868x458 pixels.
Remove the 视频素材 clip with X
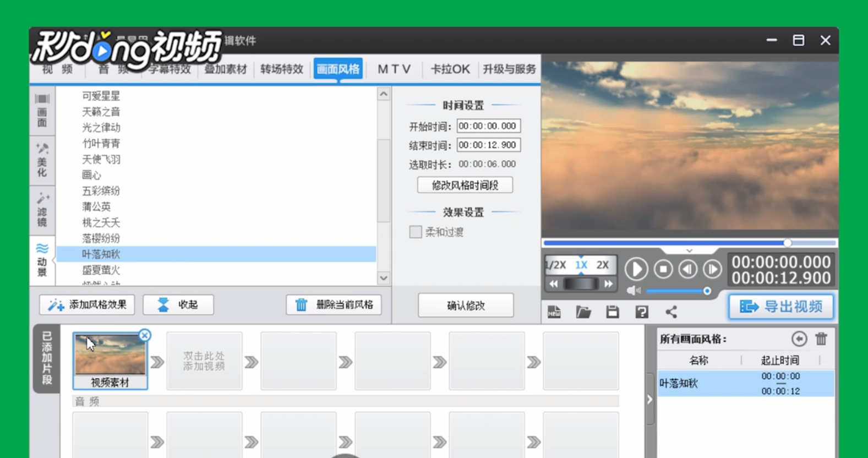[144, 335]
